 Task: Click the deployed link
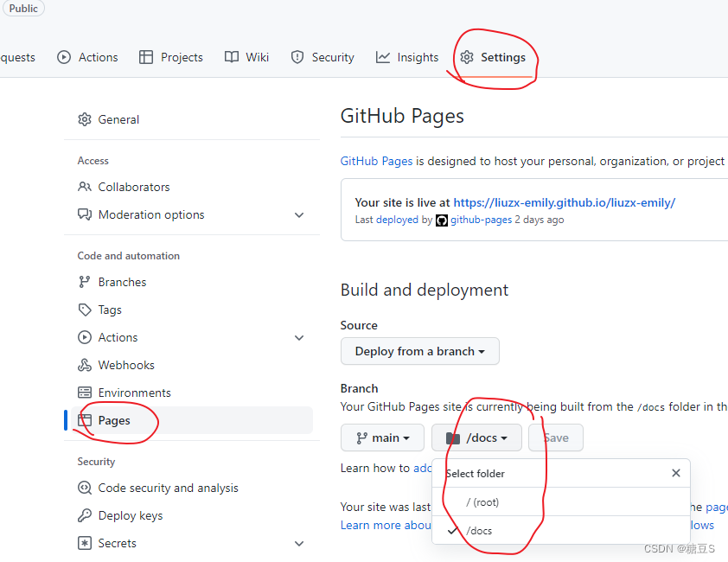pos(397,220)
